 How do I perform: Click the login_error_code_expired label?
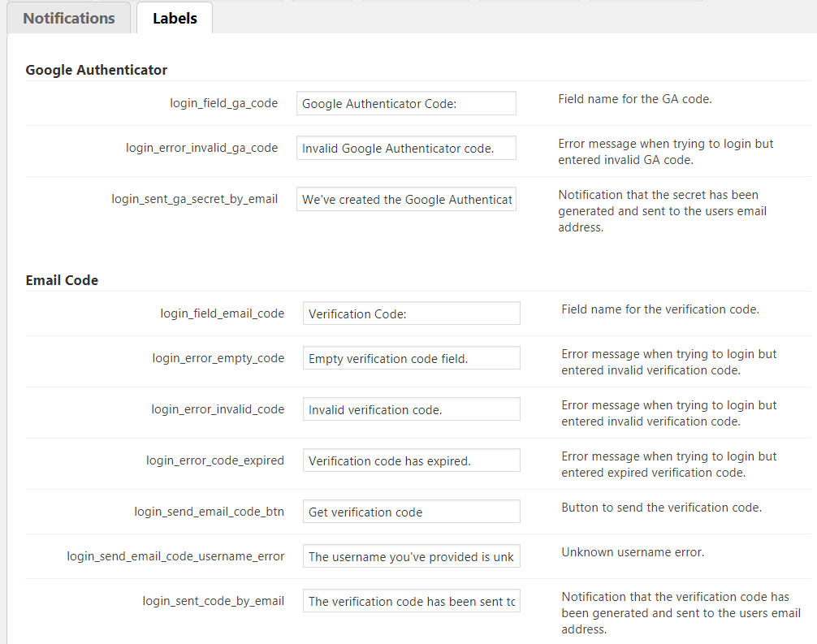coord(214,460)
